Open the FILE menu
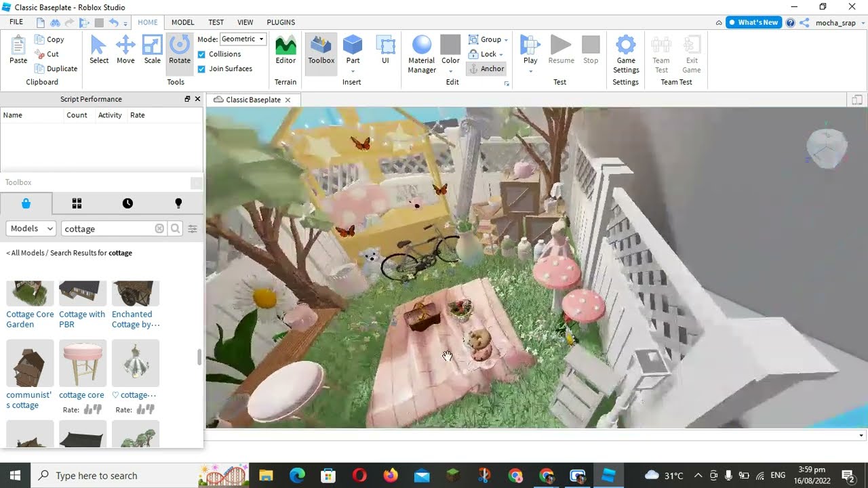 [16, 22]
